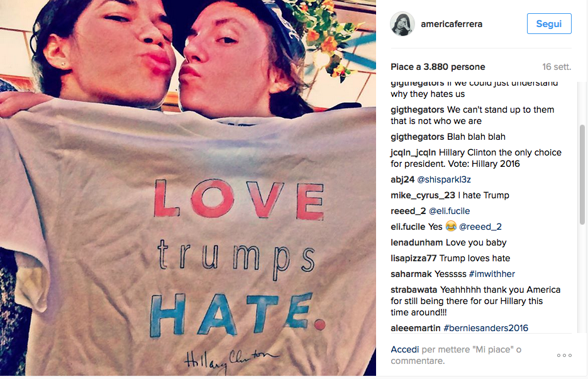Open americaferrera username link in header
Image resolution: width=588 pixels, height=379 pixels.
pos(452,24)
